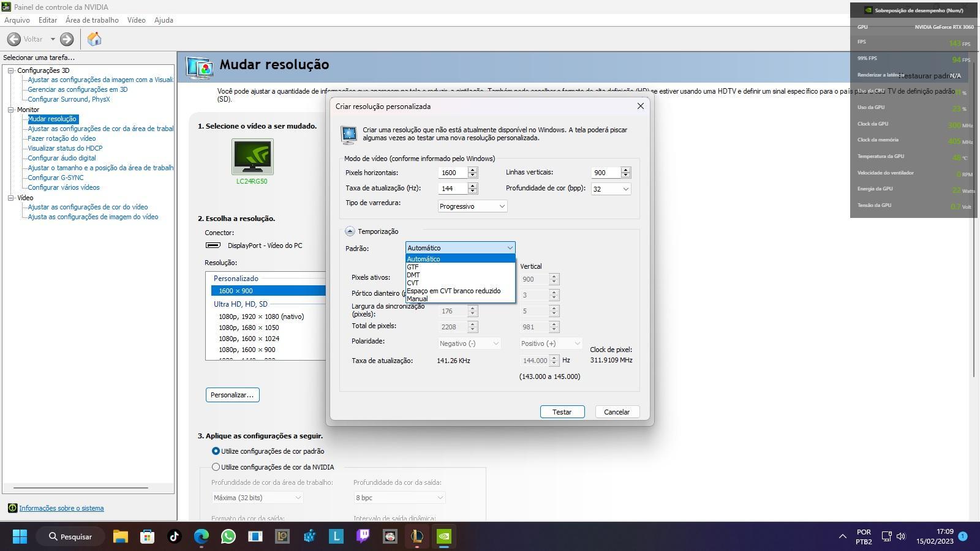Collapse the Temporização section chevron
This screenshot has width=980, height=551.
350,231
